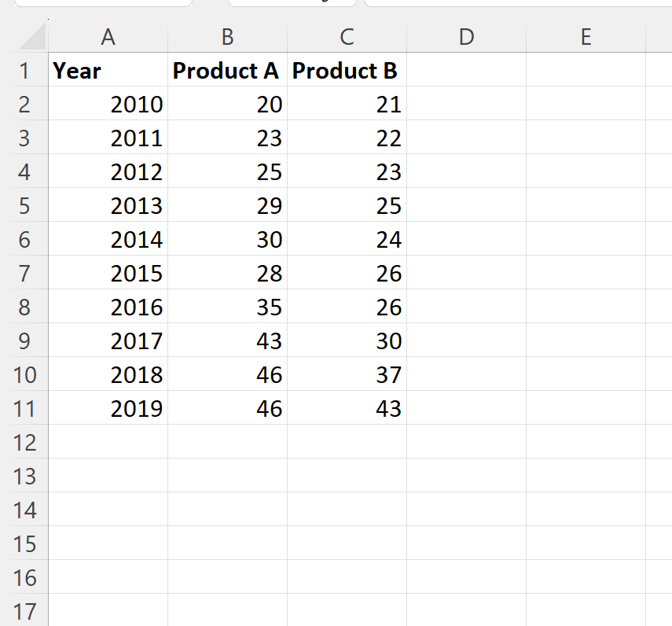Image resolution: width=672 pixels, height=626 pixels.
Task: Select column header A
Action: 108,36
